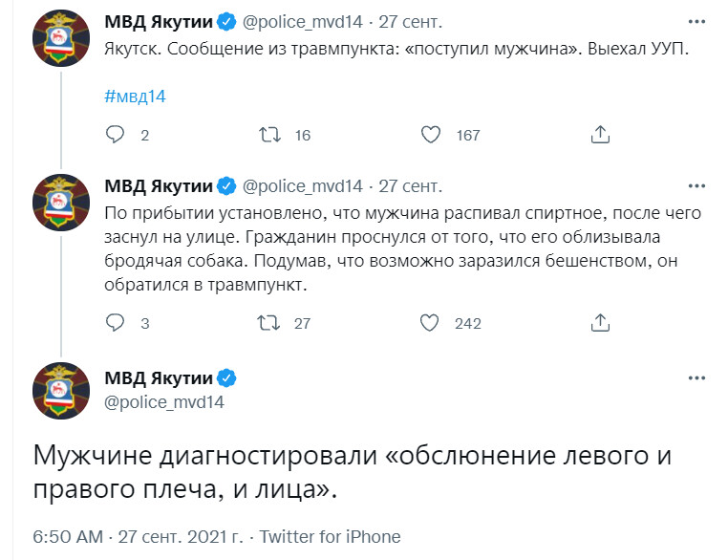Open the #мвд14 hashtag link

[135, 97]
